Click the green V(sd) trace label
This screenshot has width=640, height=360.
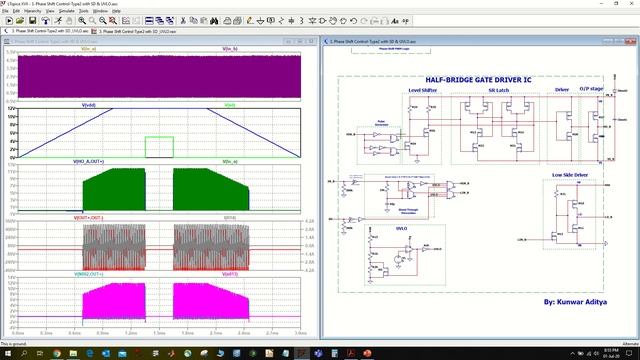pos(230,105)
